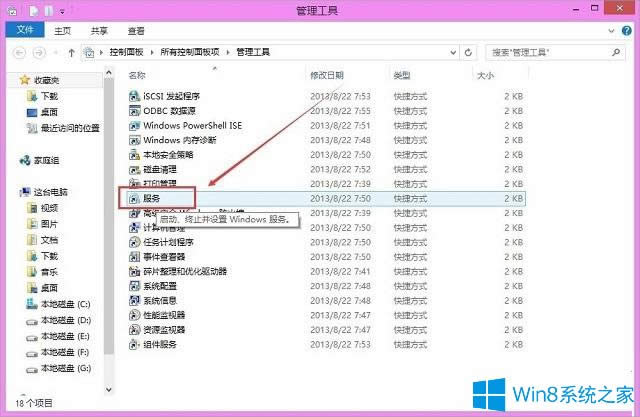Screen dimensions: 640x417
Task: Open 最近访问的位置 in sidebar
Action: (63, 128)
